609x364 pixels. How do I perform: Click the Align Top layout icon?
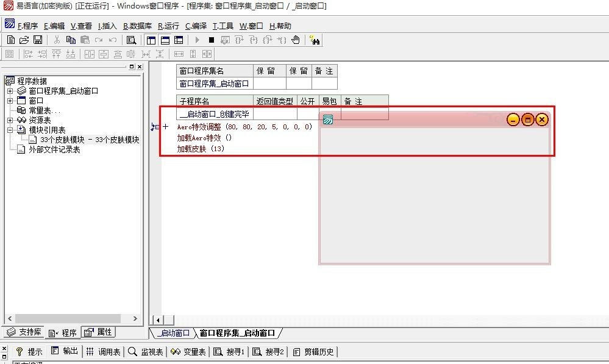coord(56,54)
